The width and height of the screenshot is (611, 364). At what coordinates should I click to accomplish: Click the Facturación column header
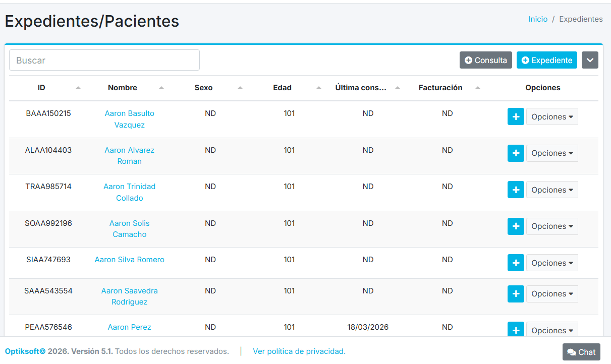[440, 88]
